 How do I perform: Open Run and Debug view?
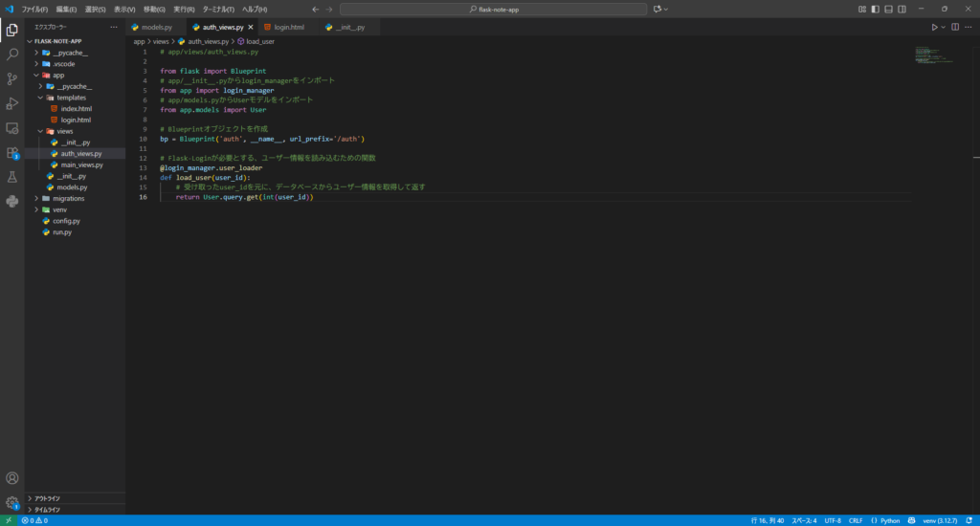[12, 103]
